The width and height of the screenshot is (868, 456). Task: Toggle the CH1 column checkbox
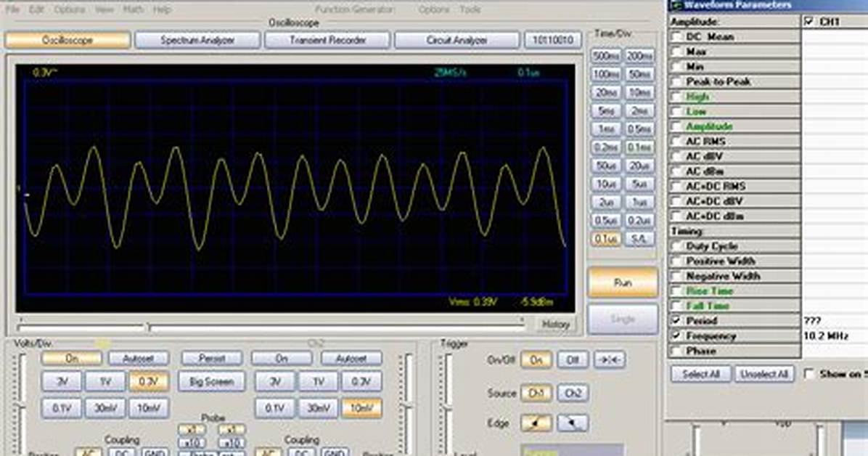tap(809, 22)
